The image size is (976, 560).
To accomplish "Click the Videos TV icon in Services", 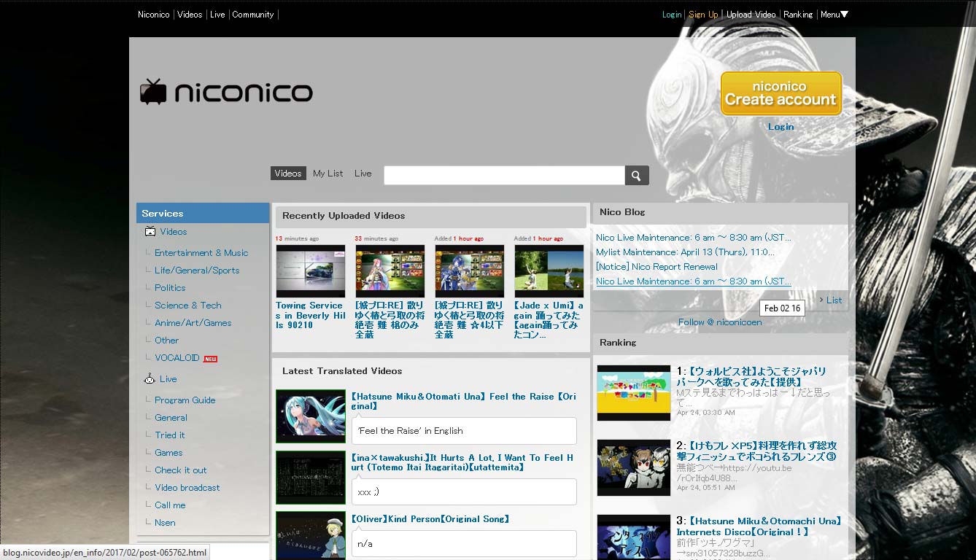I will pyautogui.click(x=150, y=232).
